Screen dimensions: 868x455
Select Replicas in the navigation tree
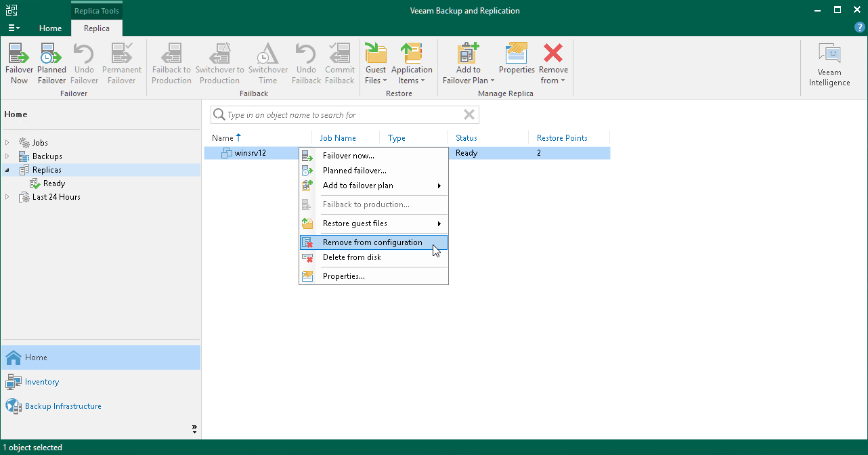47,170
